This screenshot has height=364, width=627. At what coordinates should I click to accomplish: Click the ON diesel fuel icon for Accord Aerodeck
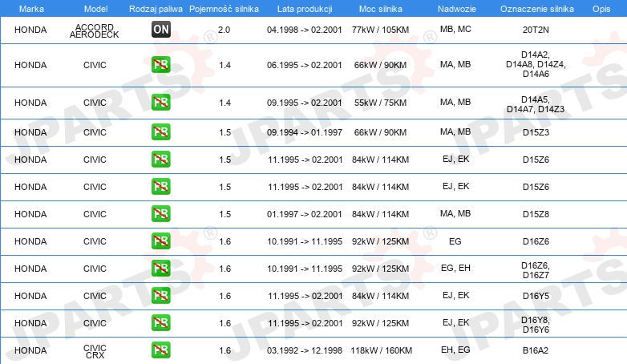pos(161,29)
